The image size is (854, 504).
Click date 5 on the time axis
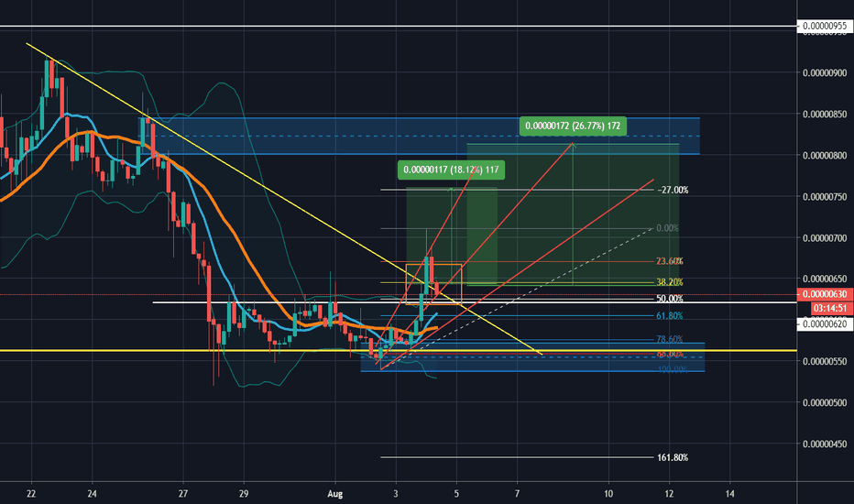456,494
